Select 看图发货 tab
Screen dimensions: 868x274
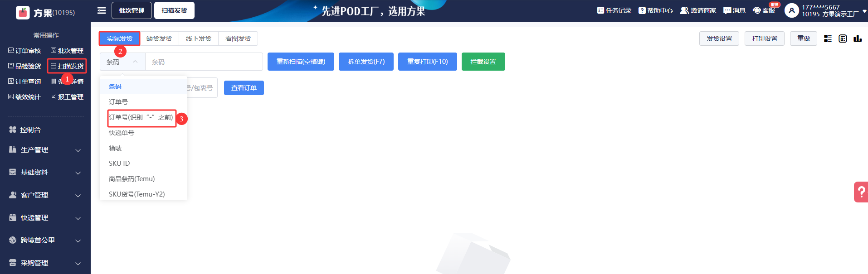tap(238, 38)
